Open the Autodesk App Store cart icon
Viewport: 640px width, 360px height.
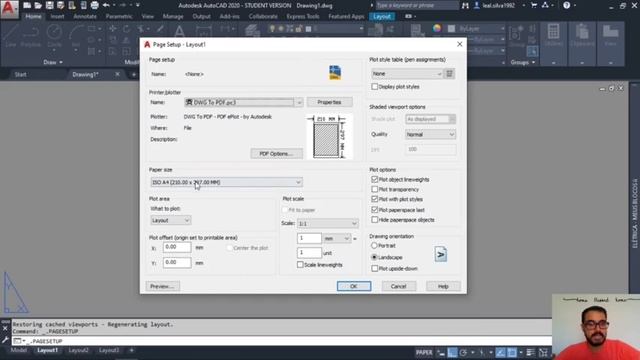point(533,5)
